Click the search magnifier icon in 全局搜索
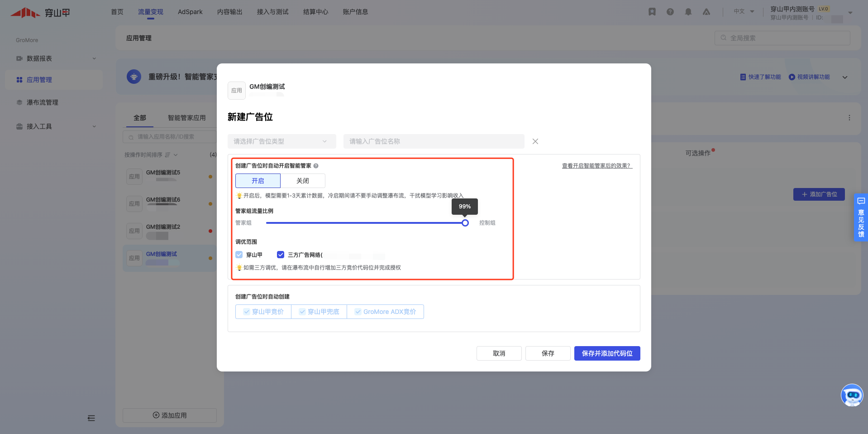The width and height of the screenshot is (868, 434). click(724, 38)
